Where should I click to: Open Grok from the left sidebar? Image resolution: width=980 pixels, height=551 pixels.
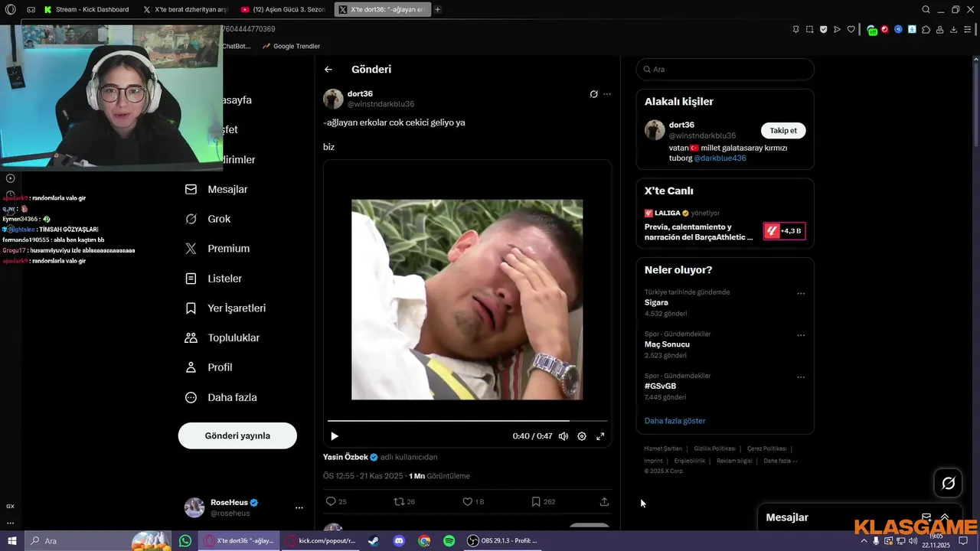[208, 219]
